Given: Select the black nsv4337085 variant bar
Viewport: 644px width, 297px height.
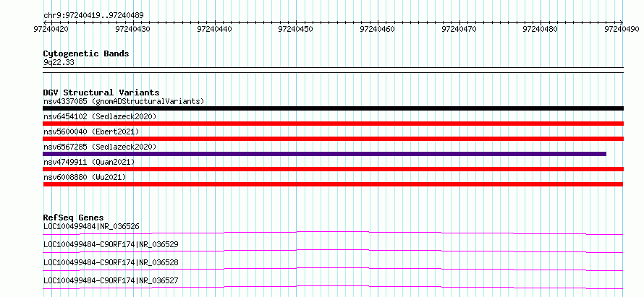Looking at the screenshot, I should 333,108.
